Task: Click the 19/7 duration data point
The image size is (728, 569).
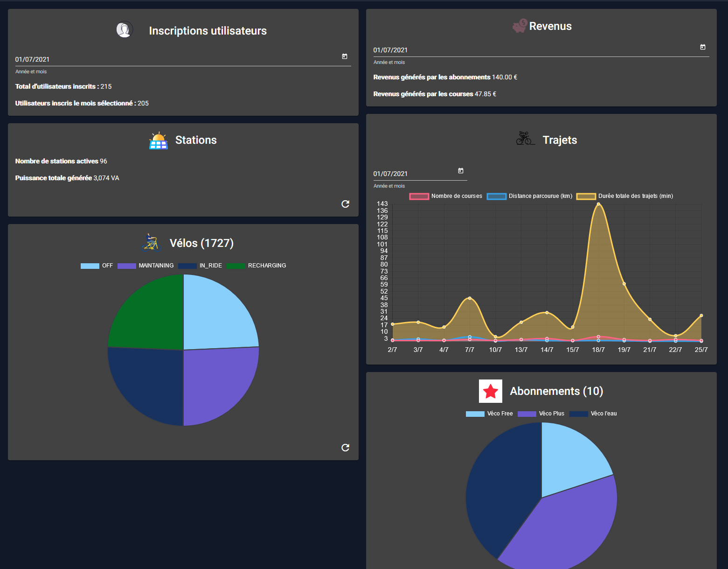Action: click(x=624, y=284)
